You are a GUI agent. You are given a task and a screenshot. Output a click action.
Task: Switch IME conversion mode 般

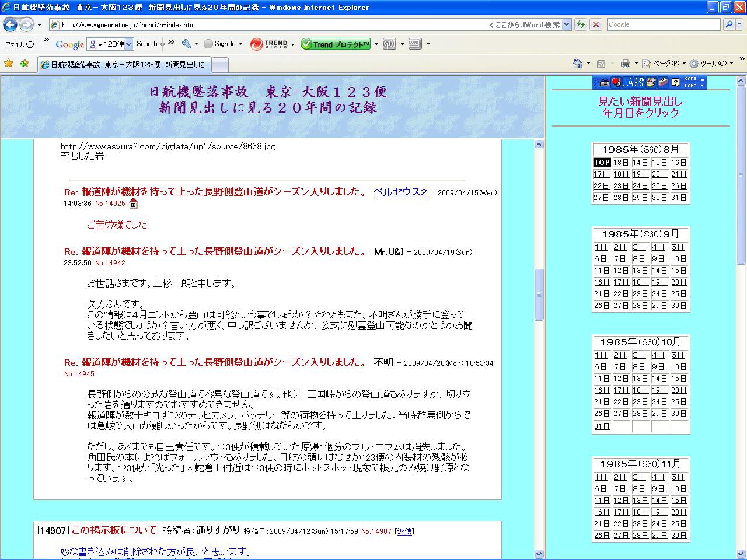tap(640, 82)
